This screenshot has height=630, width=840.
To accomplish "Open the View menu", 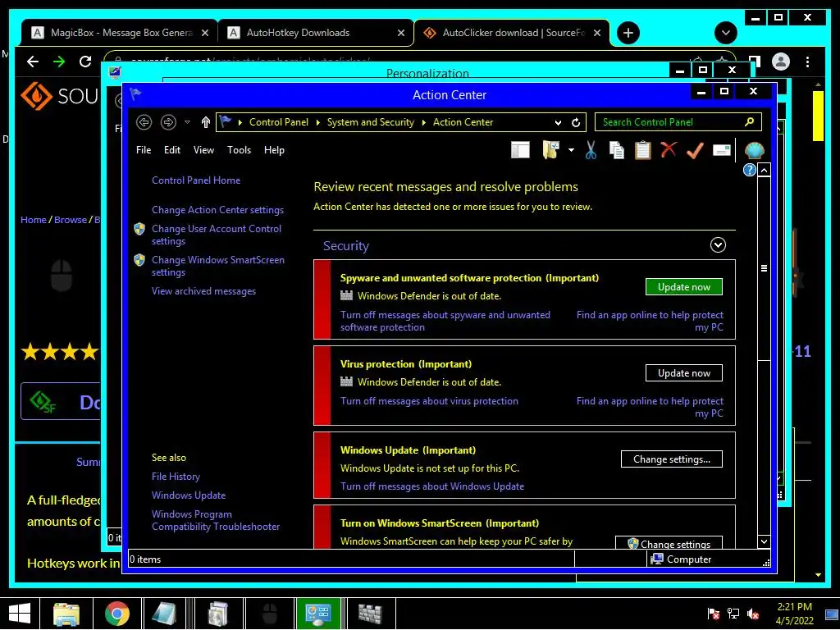I will coord(203,150).
